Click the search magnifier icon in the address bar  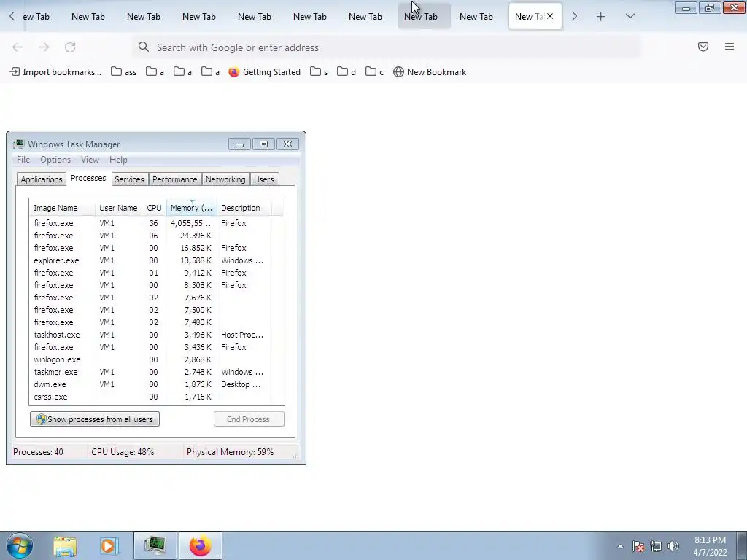[144, 47]
